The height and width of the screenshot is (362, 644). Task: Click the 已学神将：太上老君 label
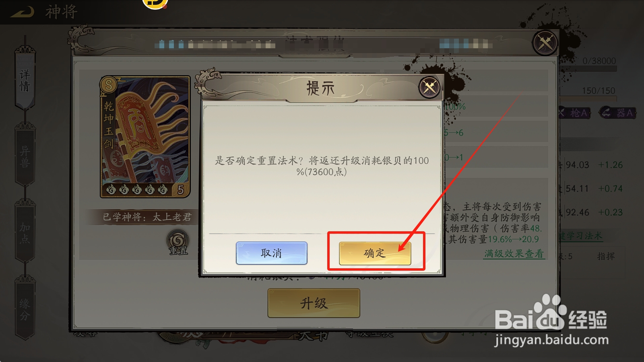[x=147, y=217]
